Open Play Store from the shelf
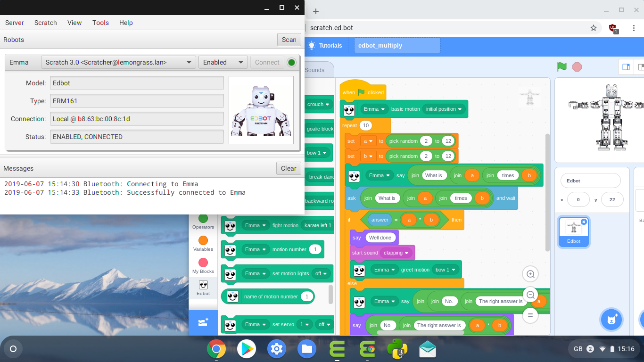This screenshot has height=362, width=644. coord(247,349)
